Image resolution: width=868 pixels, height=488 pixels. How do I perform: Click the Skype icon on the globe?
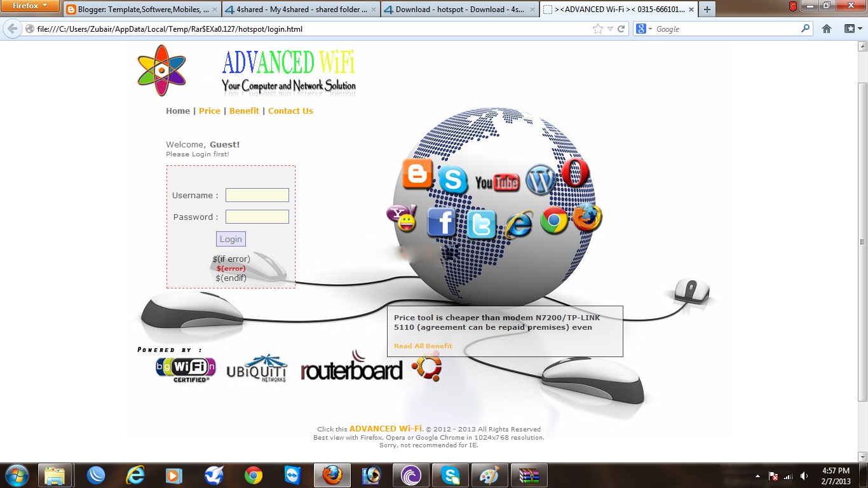(x=452, y=180)
